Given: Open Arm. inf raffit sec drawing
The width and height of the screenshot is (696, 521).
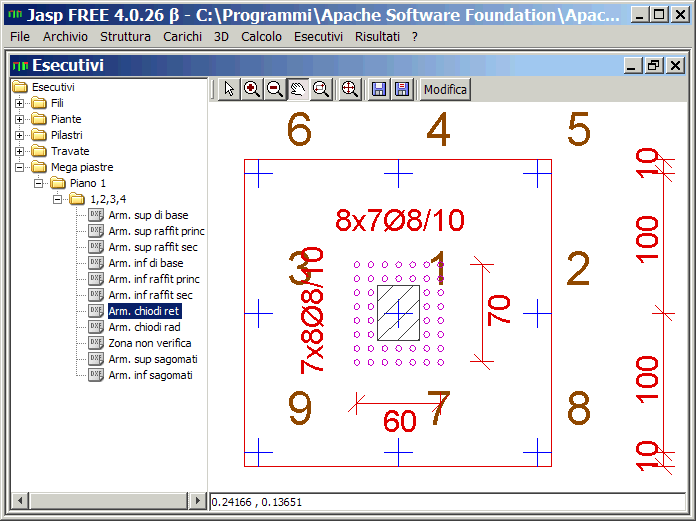Looking at the screenshot, I should pos(150,295).
